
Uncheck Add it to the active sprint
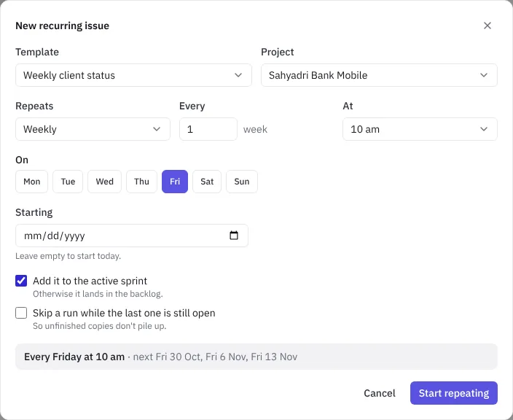coord(21,281)
